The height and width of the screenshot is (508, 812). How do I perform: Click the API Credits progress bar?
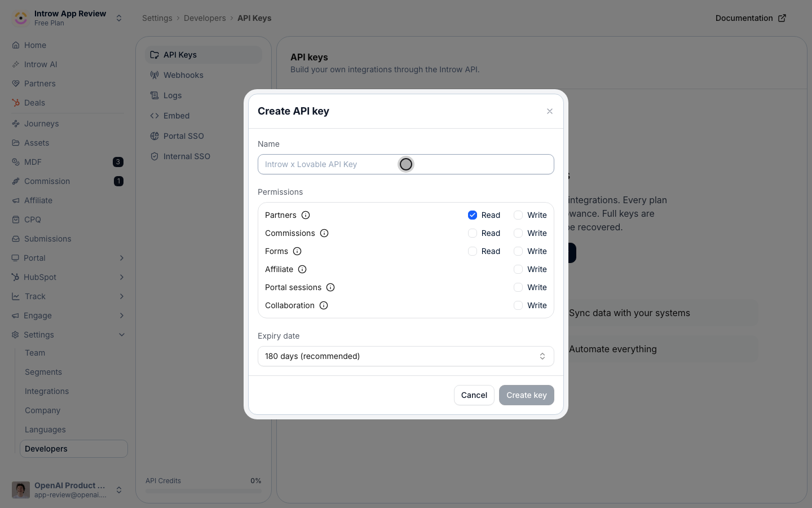(x=204, y=491)
